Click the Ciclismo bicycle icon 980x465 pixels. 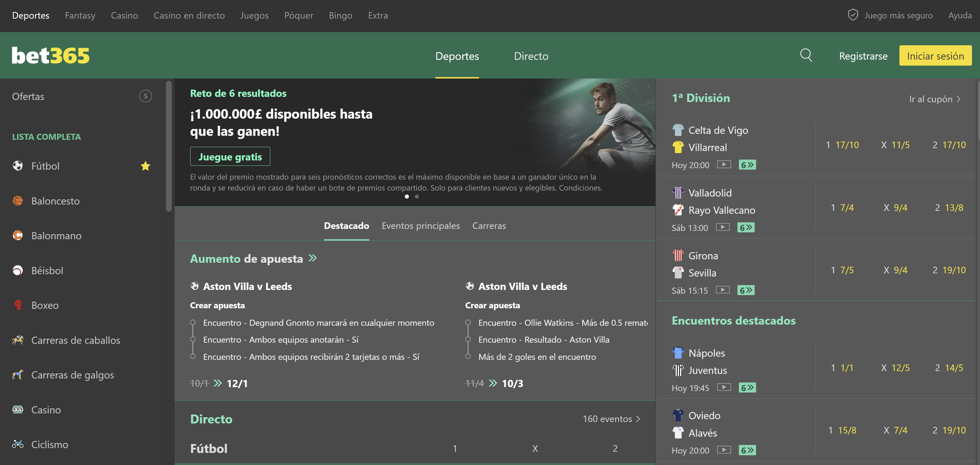(x=17, y=444)
